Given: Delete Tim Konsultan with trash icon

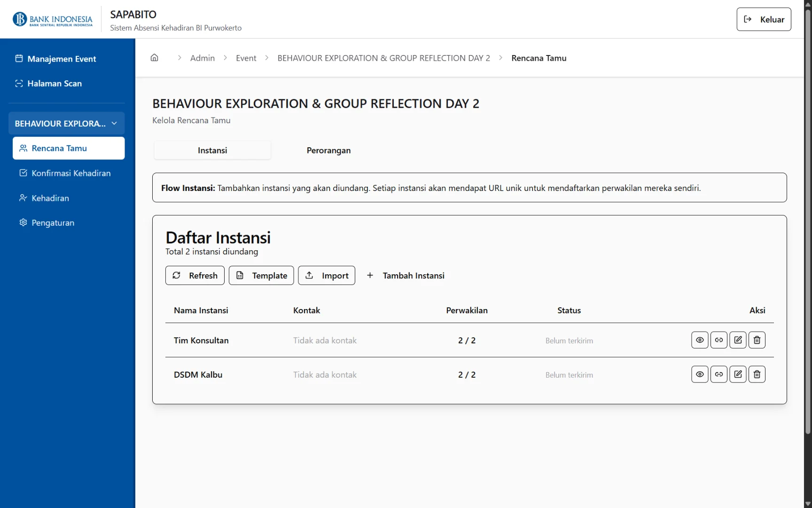Looking at the screenshot, I should (757, 340).
